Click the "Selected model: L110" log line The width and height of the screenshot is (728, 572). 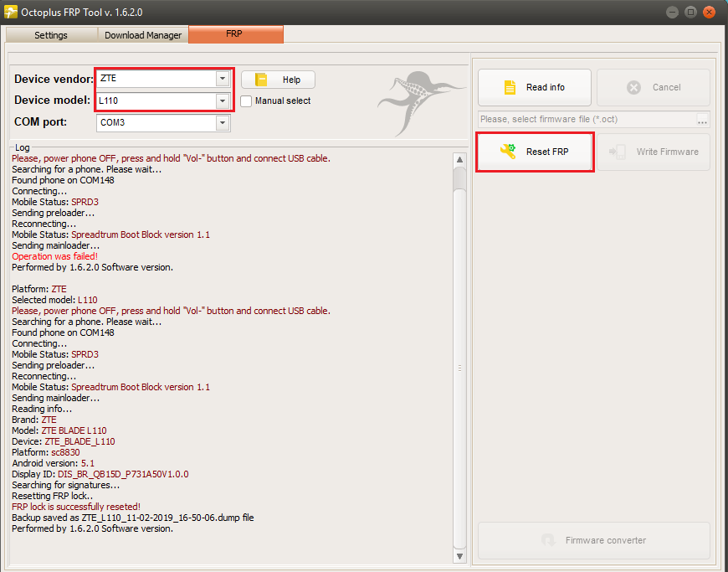54,300
